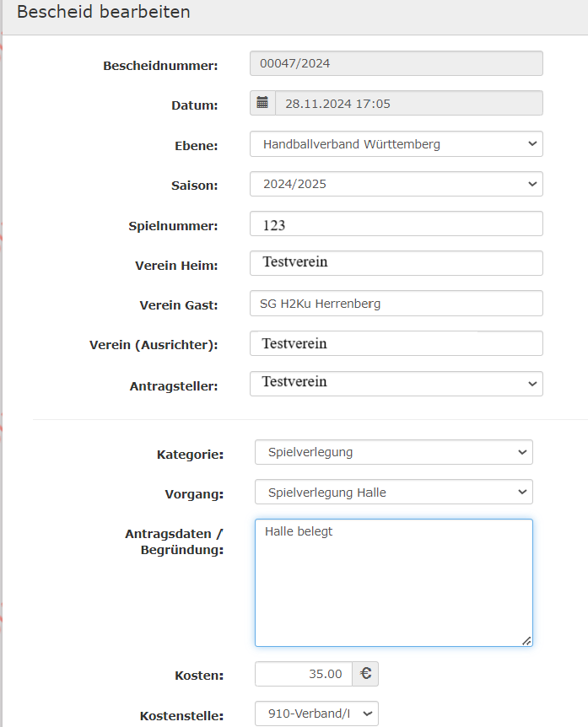Focus the Kosten amount field
The width and height of the screenshot is (588, 727).
click(303, 674)
